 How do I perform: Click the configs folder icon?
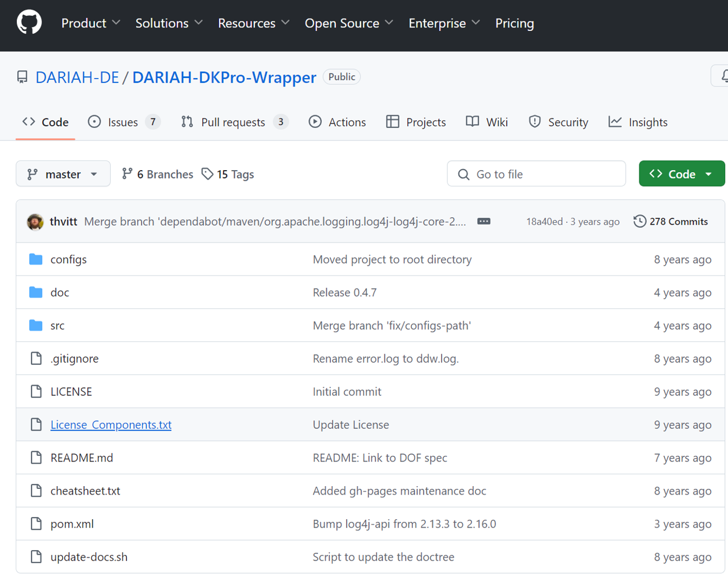(36, 259)
